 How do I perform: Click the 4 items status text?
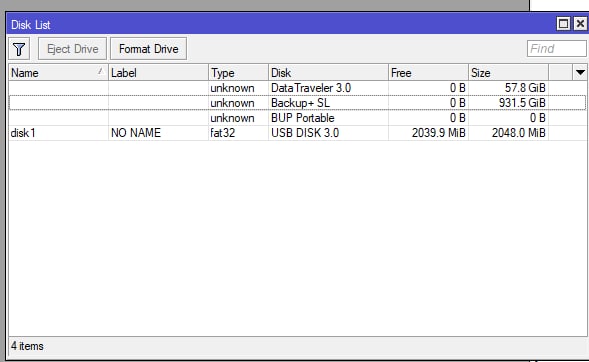27,346
